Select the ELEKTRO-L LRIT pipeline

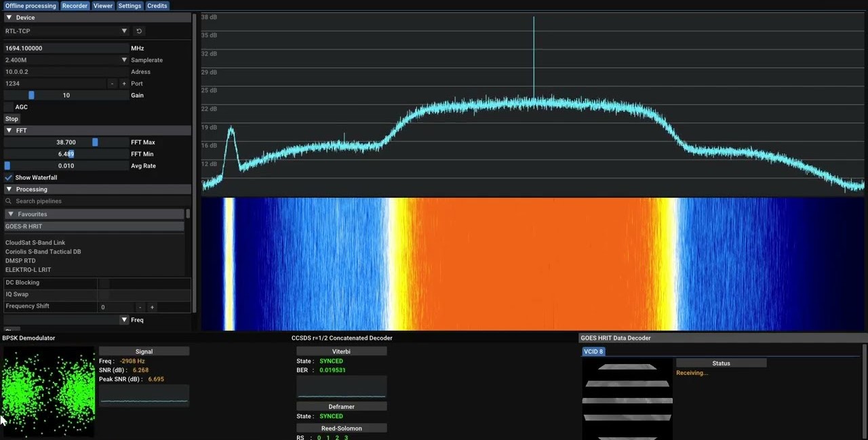click(x=28, y=269)
